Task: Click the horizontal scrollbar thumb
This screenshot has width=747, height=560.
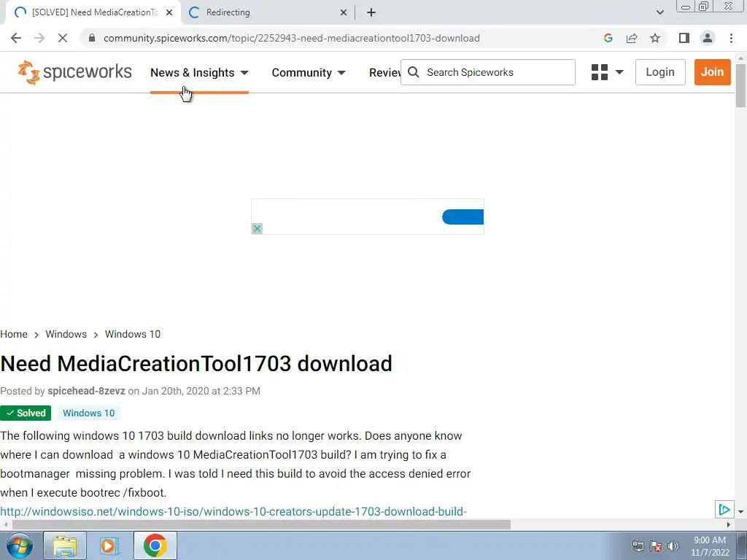Action: (261, 525)
